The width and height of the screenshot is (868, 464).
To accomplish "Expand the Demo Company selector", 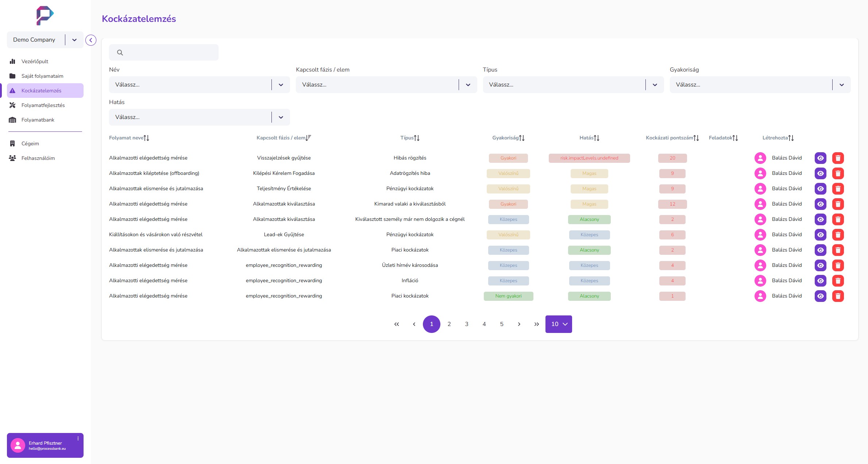I will [x=74, y=40].
